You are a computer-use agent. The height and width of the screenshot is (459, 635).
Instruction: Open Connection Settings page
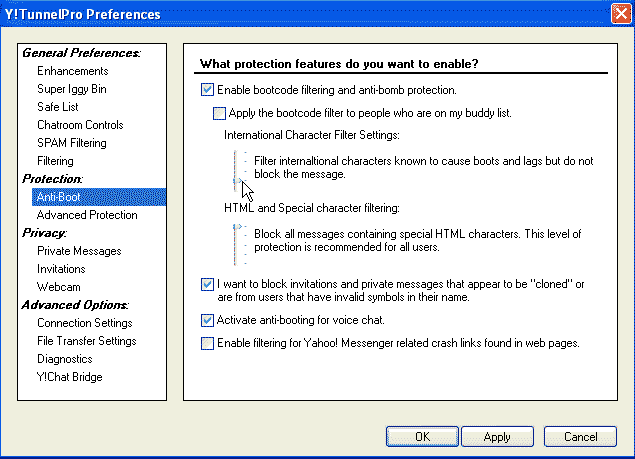[x=85, y=323]
